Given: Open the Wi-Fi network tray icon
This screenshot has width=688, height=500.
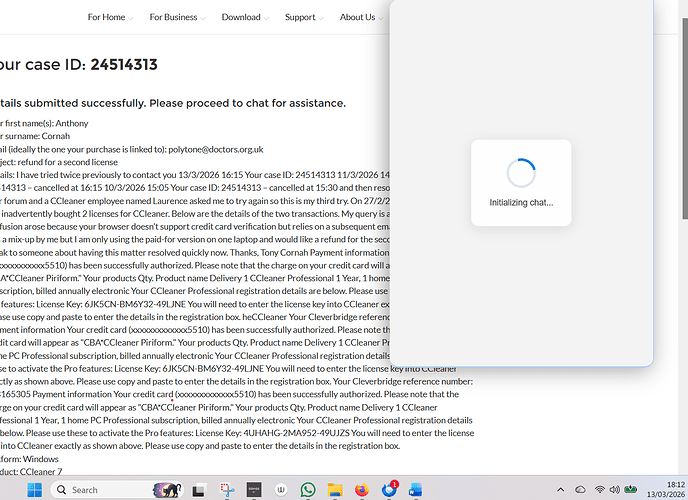Looking at the screenshot, I should [x=600, y=489].
